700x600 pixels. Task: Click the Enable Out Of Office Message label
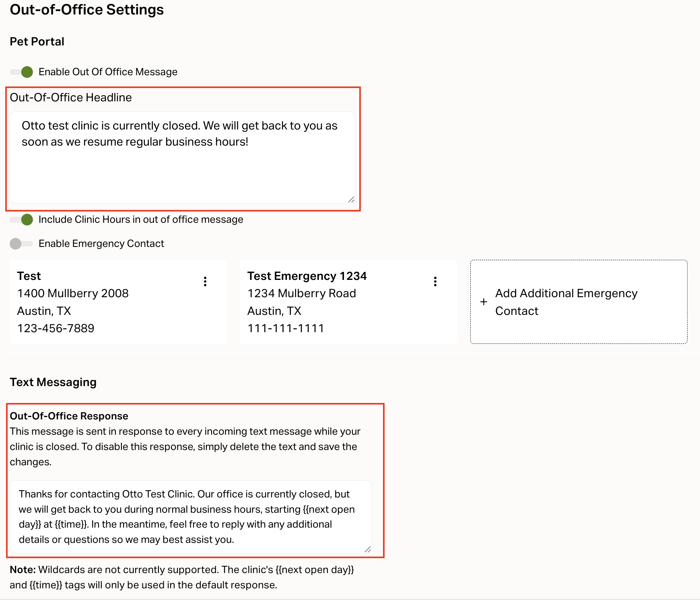108,72
